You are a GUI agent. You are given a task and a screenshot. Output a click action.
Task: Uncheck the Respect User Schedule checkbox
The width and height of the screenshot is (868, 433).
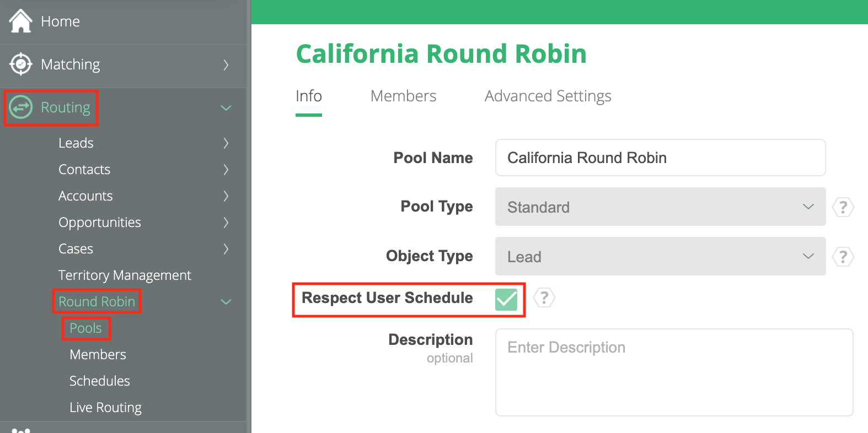pos(506,299)
